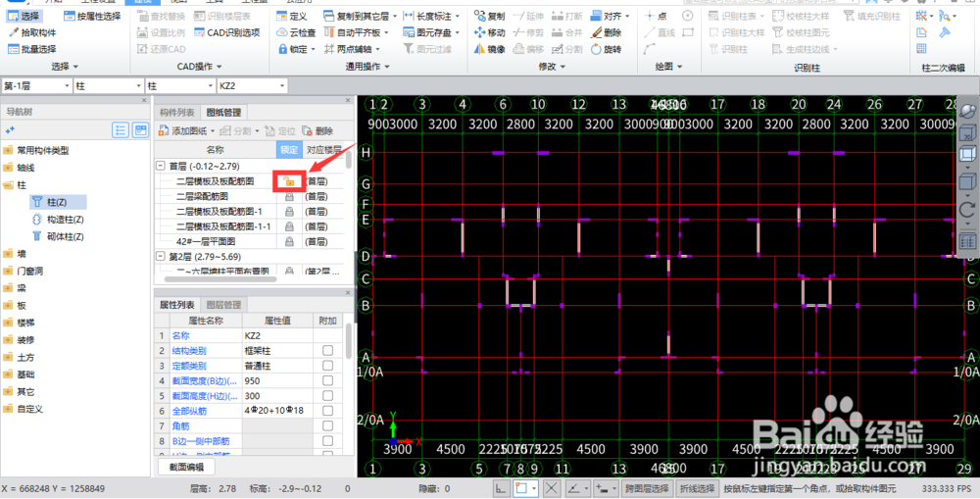Open the 批量选择 batch select tool
The height and width of the screenshot is (499, 980).
click(x=31, y=49)
